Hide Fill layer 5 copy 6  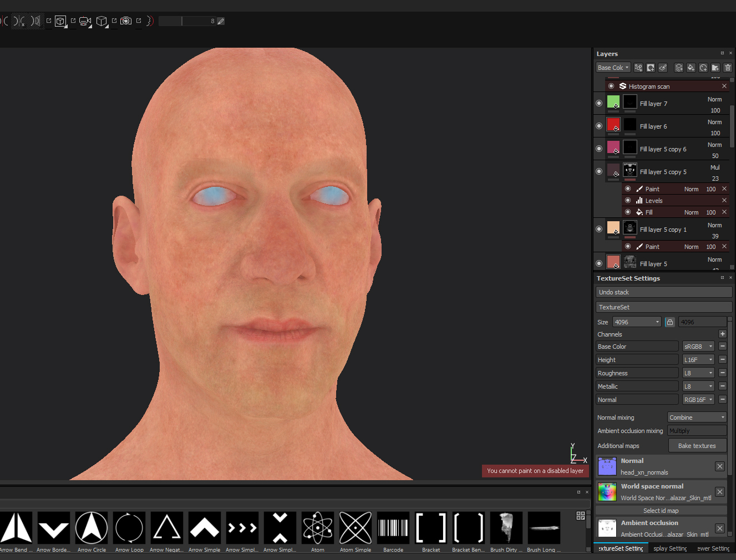point(599,149)
